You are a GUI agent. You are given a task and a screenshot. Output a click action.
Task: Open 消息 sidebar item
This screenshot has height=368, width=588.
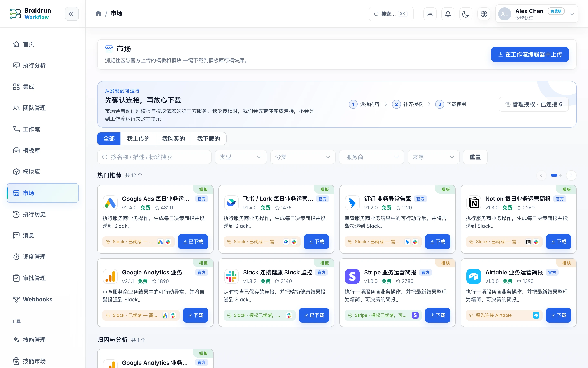[x=43, y=236]
